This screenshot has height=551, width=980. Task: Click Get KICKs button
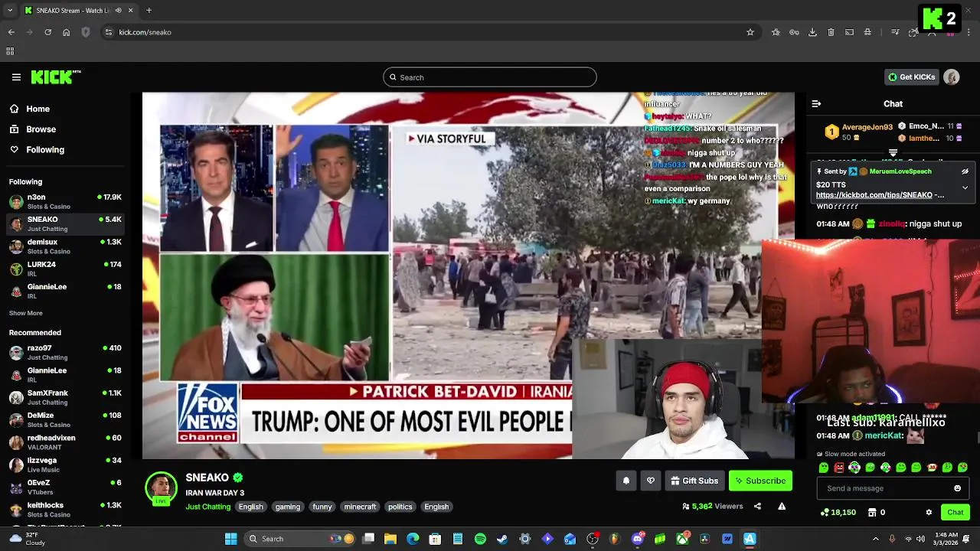912,77
